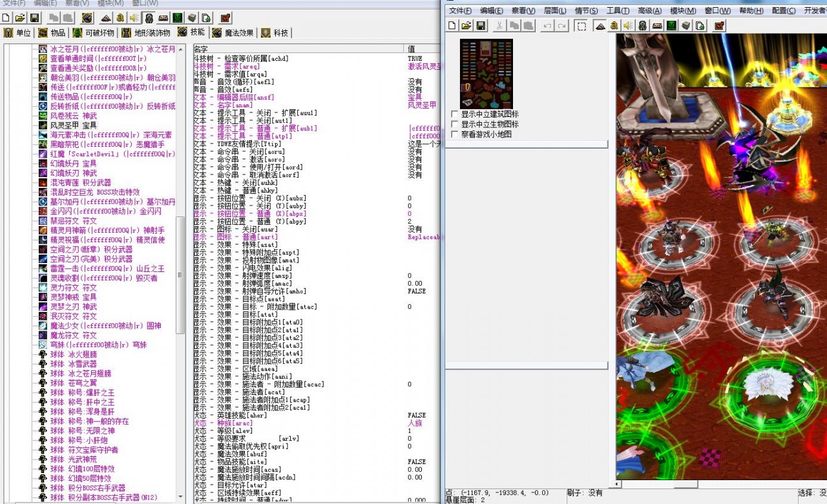Click Object Manager cube icon in Object Editor toolbar
The height and width of the screenshot is (504, 827).
pos(191,17)
